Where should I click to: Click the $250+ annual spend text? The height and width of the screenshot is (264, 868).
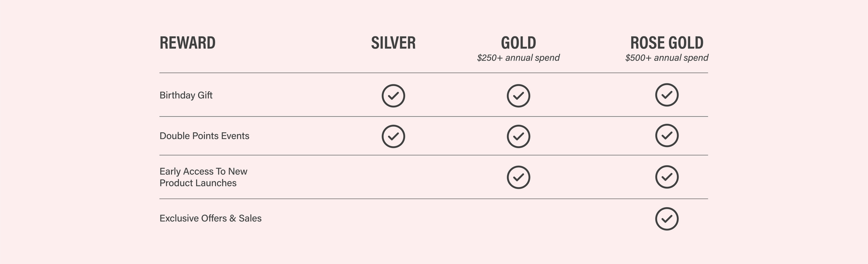tap(518, 58)
